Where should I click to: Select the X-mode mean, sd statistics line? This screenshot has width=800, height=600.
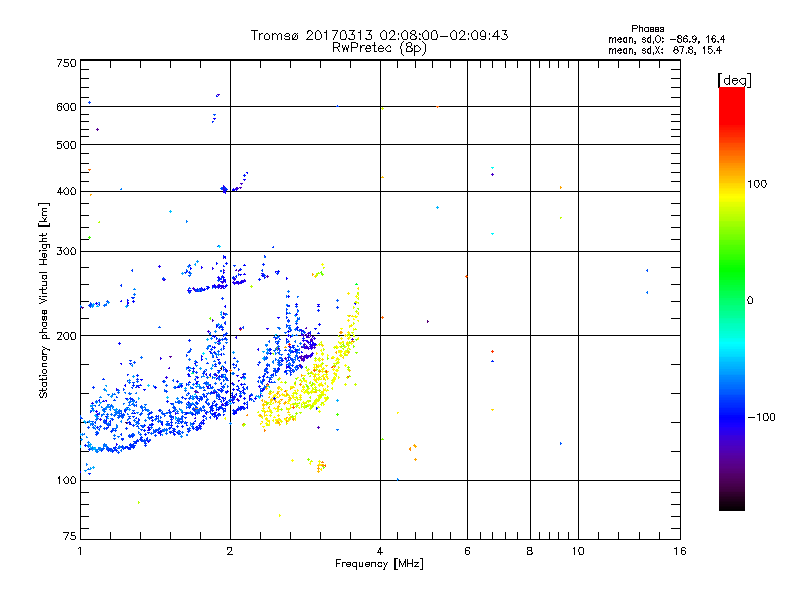click(665, 49)
